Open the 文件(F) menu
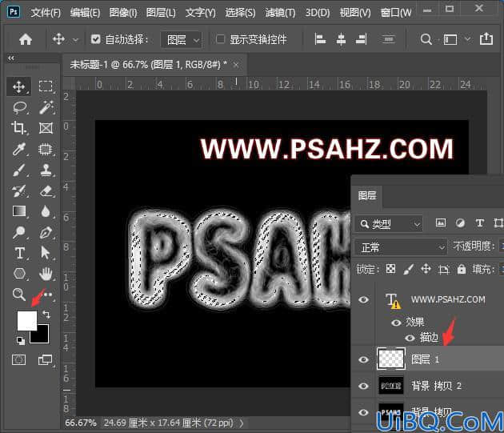This screenshot has height=433, width=504. 46,13
